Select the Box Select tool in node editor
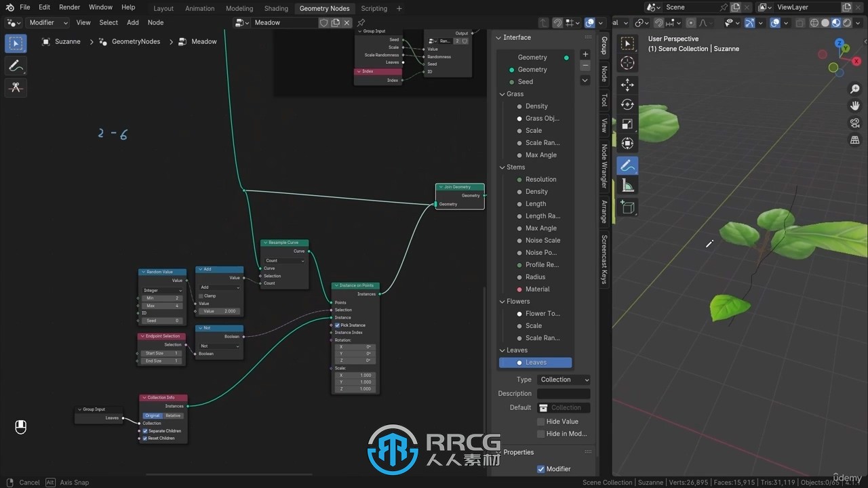The width and height of the screenshot is (868, 488). pyautogui.click(x=16, y=43)
